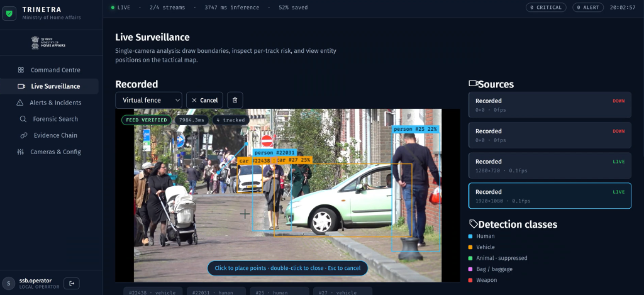Click the logout icon beside ssb.operator

72,284
